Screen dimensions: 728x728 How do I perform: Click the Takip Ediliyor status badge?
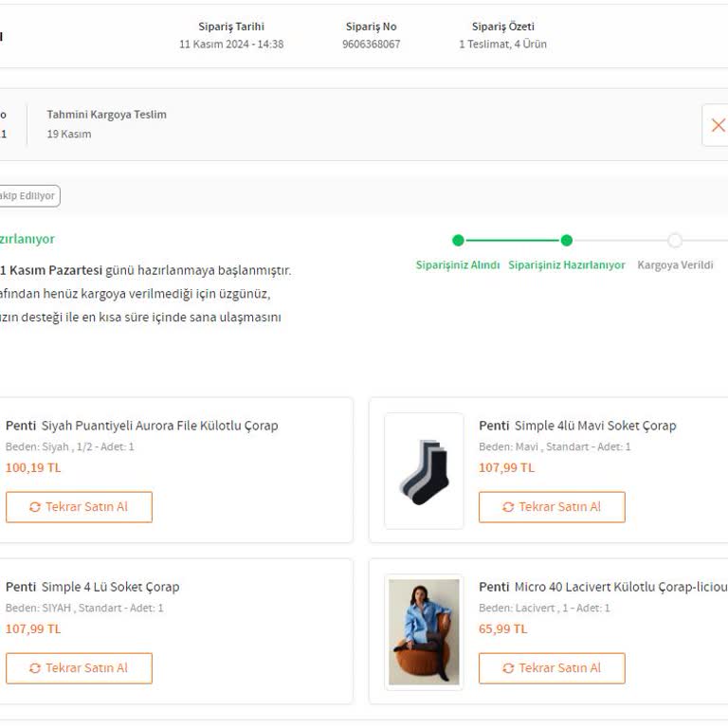click(x=28, y=196)
